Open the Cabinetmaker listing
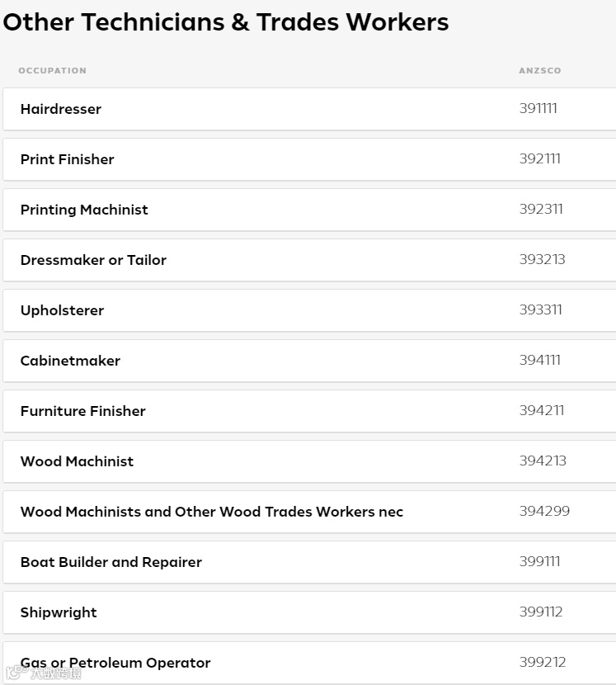Viewport: 616px width, 685px height. [70, 361]
